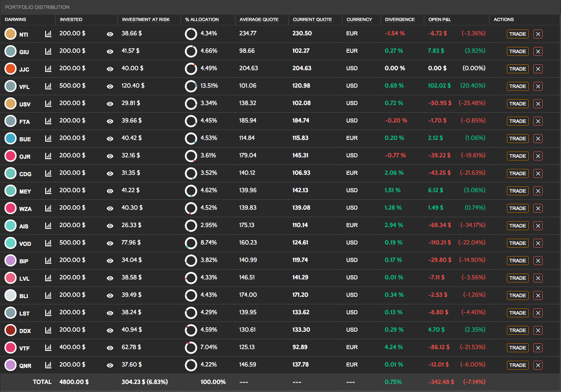The width and height of the screenshot is (561, 392).
Task: Toggle the eye icon in BUE row
Action: point(110,139)
